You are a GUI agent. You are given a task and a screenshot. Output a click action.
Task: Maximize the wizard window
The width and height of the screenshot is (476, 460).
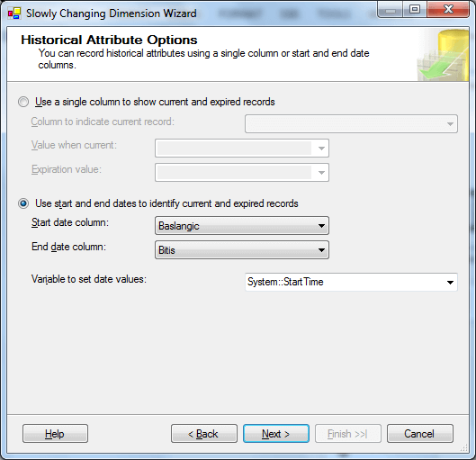coord(415,10)
